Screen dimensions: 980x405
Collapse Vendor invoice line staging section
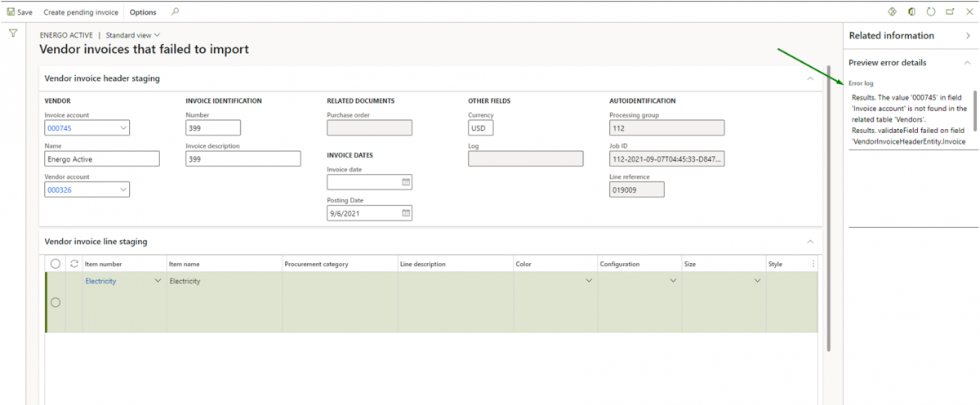pos(810,242)
